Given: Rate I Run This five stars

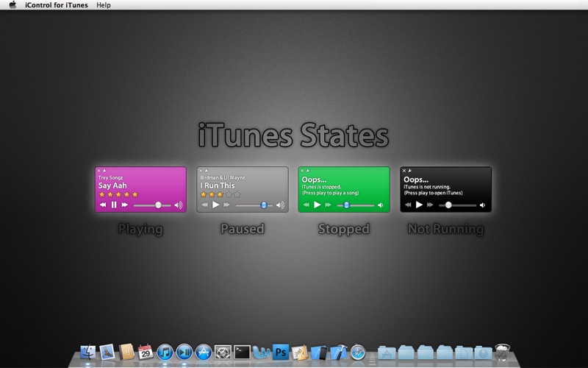Looking at the screenshot, I should pos(237,194).
